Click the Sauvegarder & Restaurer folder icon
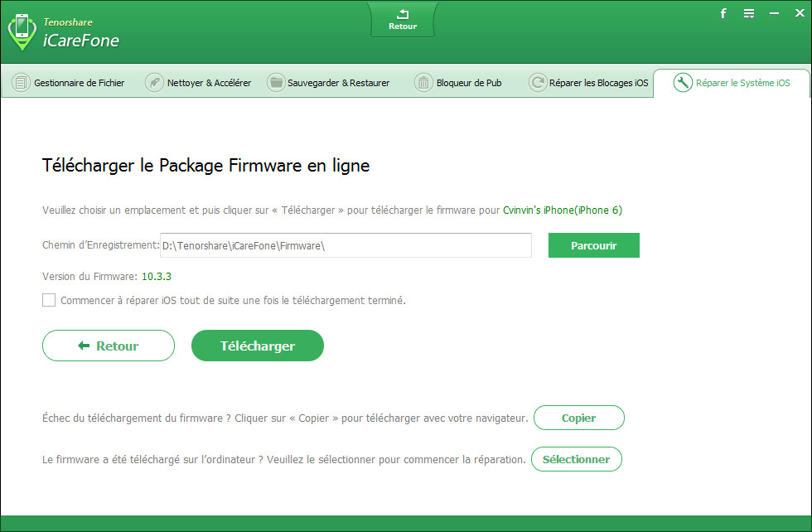The width and height of the screenshot is (812, 532). pyautogui.click(x=276, y=82)
